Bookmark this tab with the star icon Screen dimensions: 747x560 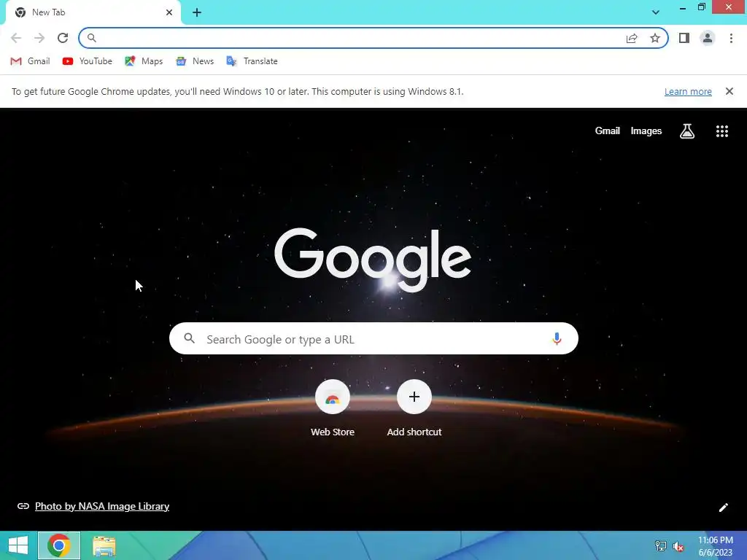coord(655,38)
